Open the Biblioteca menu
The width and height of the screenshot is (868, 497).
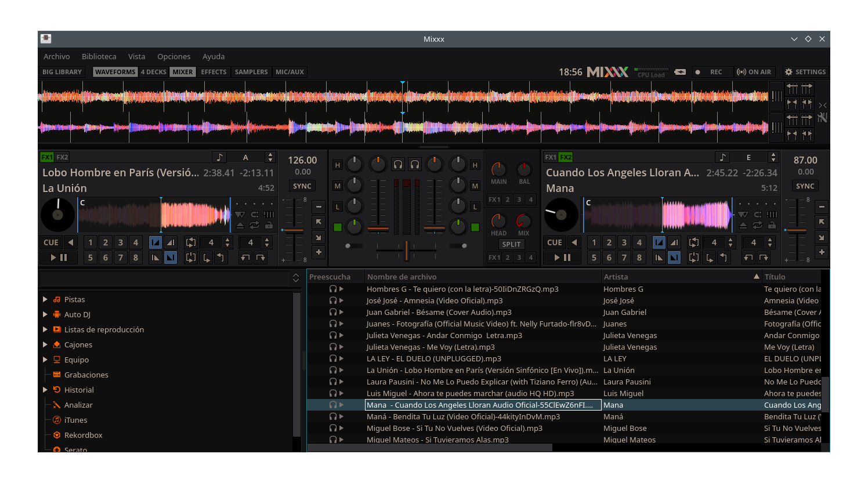pos(99,56)
